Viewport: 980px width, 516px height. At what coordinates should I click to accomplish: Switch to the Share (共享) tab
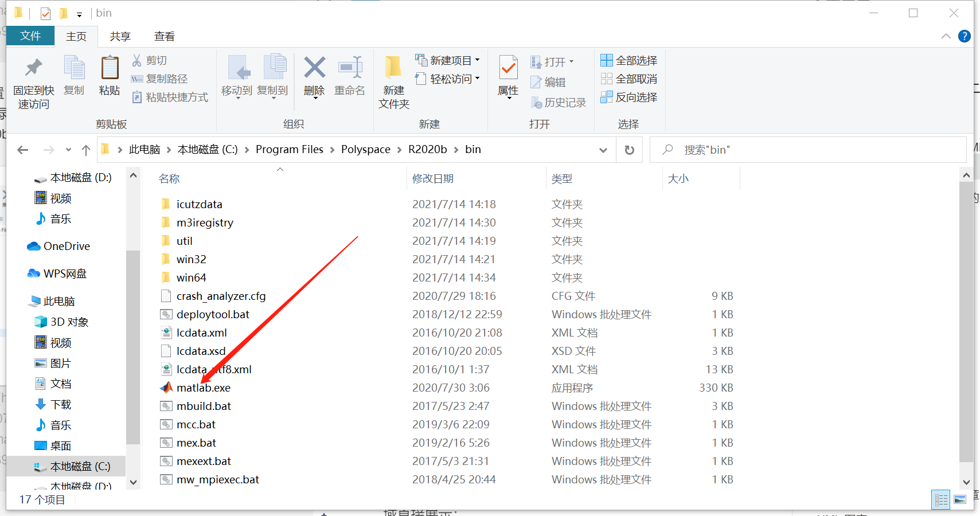coord(120,36)
